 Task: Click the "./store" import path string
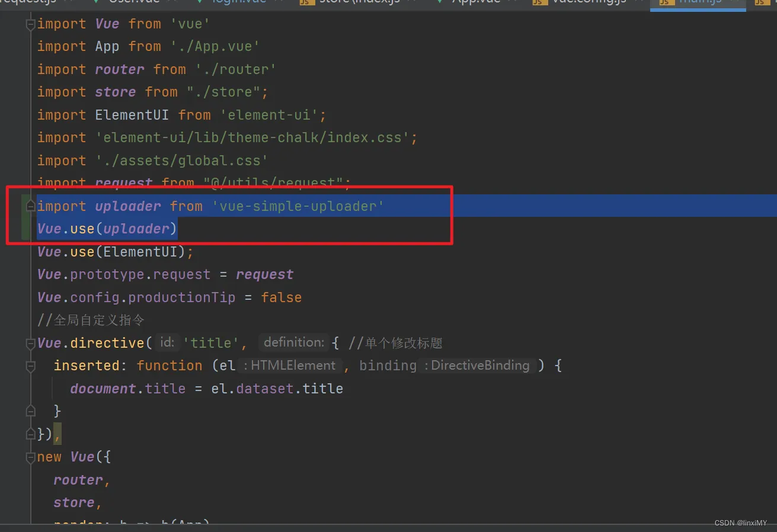223,92
